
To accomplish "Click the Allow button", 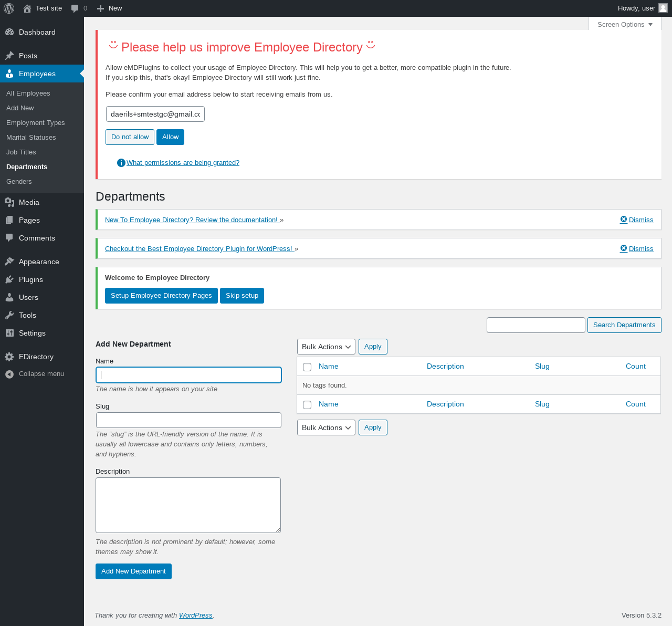I will tap(170, 137).
